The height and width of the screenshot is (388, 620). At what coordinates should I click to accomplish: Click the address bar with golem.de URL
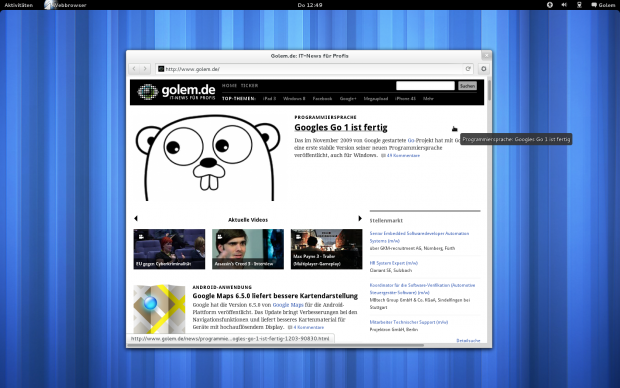click(314, 69)
